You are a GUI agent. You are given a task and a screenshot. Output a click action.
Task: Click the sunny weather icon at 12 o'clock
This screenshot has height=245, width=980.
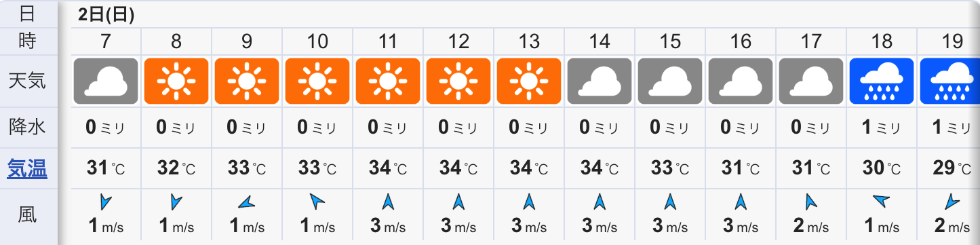click(x=458, y=81)
